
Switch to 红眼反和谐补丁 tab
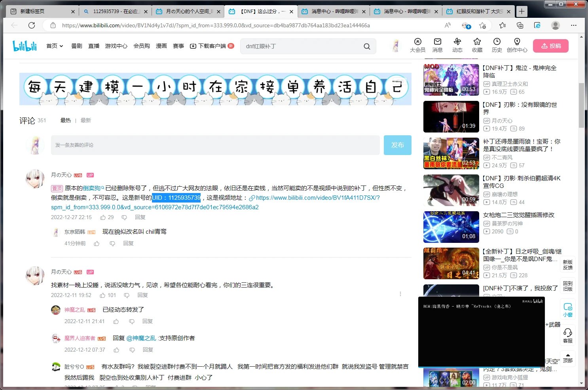pos(478,11)
